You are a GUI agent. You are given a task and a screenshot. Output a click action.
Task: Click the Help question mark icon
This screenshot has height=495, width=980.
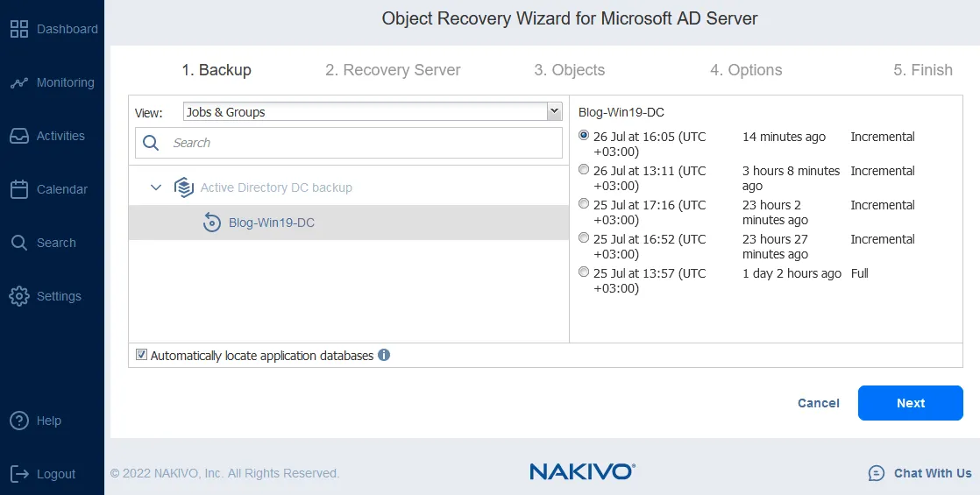[19, 421]
